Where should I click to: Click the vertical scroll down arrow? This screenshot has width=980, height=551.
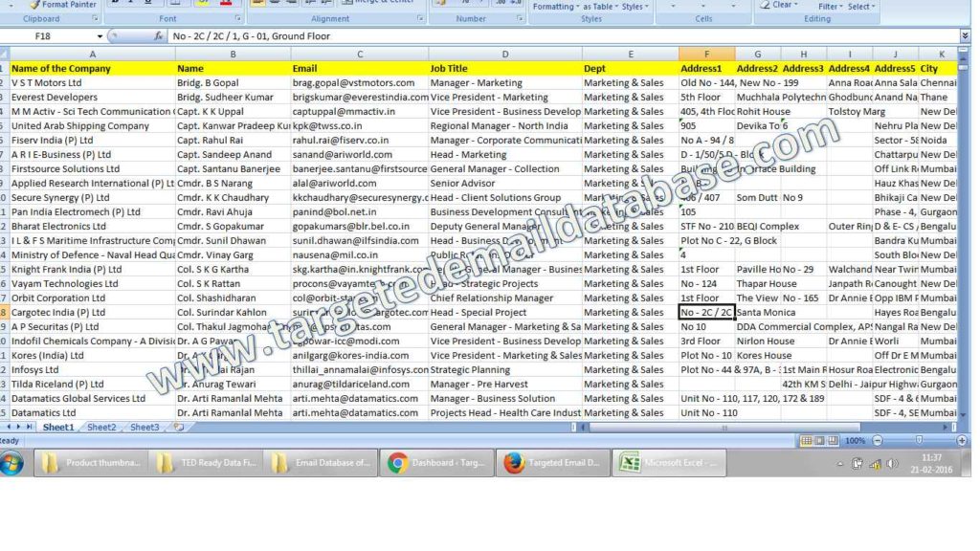point(963,414)
